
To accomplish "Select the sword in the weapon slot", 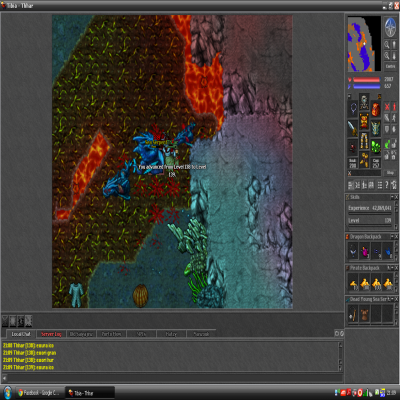I will tap(353, 128).
